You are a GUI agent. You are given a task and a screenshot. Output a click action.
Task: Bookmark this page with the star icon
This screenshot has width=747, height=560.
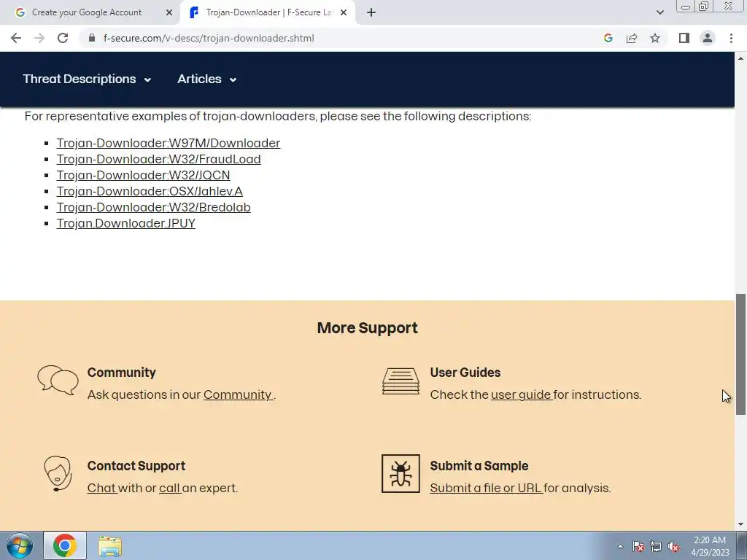coord(655,38)
